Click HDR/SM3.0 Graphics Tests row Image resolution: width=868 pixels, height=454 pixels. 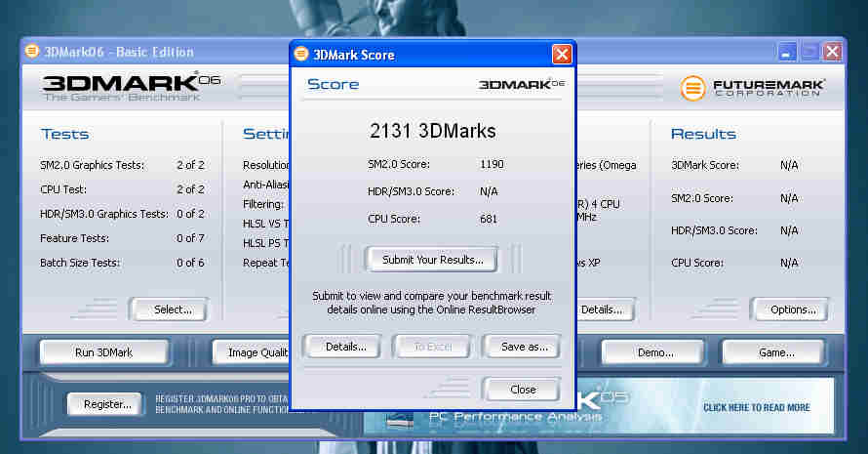click(122, 214)
